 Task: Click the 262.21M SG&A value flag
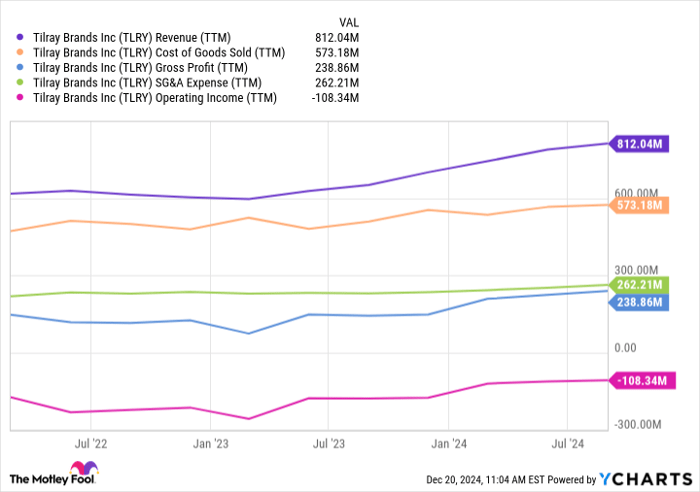tap(639, 284)
